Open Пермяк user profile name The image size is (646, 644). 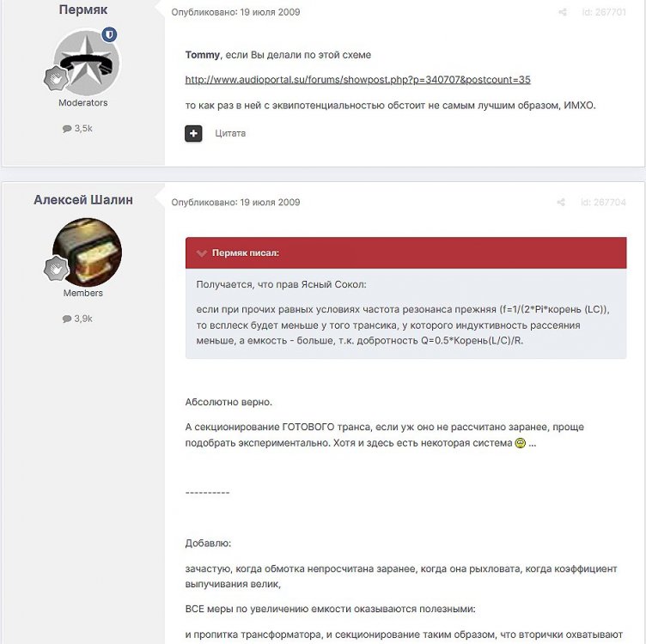[x=83, y=9]
